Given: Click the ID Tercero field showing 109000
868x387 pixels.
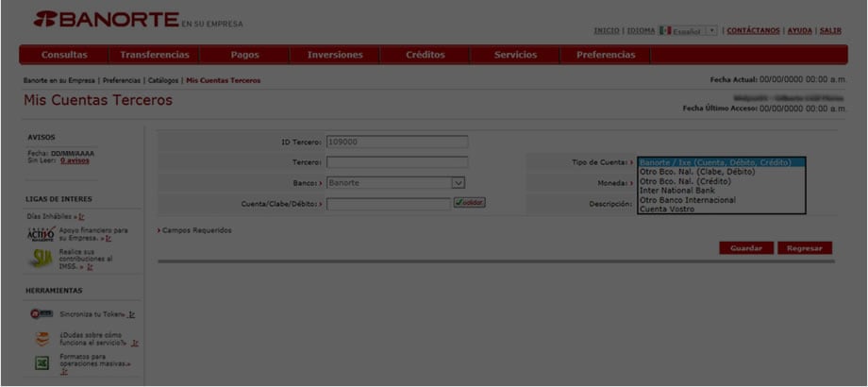Looking at the screenshot, I should (x=397, y=143).
